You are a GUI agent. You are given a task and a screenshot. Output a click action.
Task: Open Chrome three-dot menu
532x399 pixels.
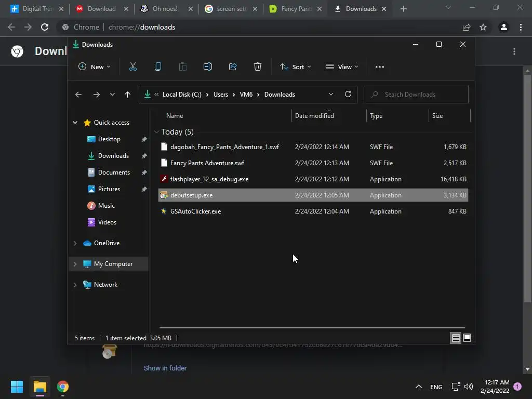[521, 27]
